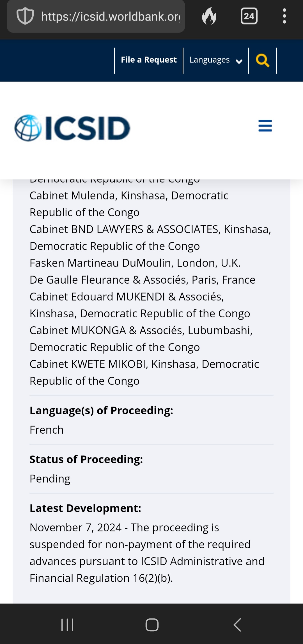This screenshot has width=303, height=644.
Task: Tap the Android home button
Action: click(x=152, y=625)
